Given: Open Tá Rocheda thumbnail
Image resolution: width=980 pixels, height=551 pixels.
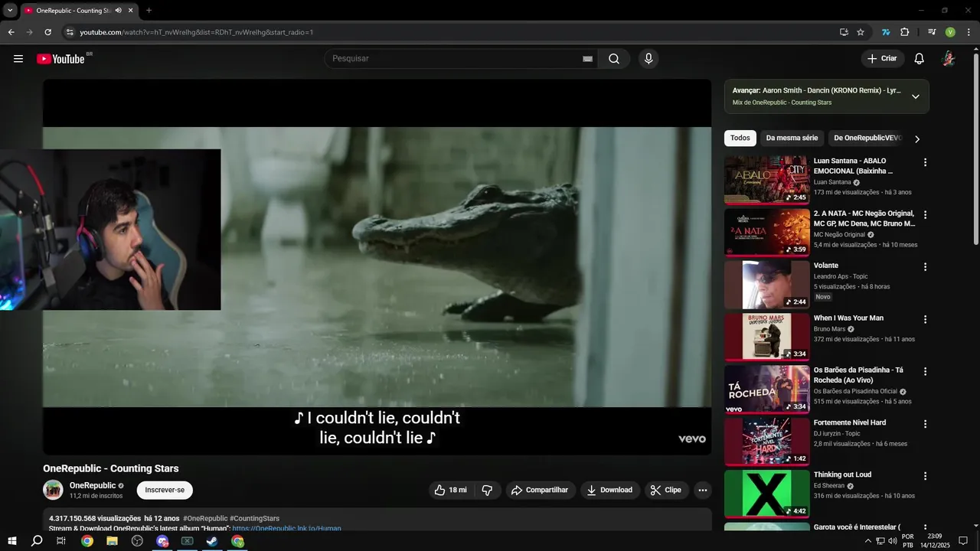Looking at the screenshot, I should (x=766, y=389).
